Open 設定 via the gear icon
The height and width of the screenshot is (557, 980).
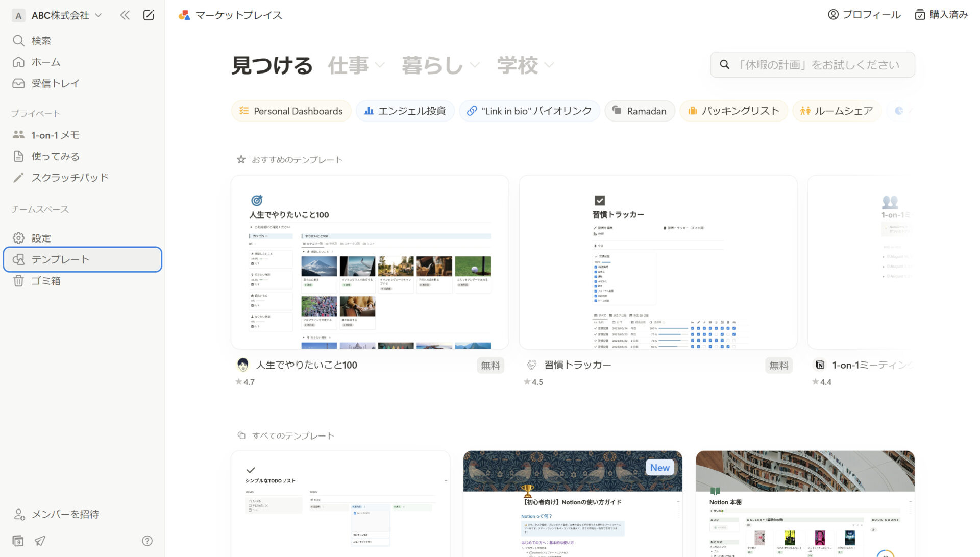18,237
